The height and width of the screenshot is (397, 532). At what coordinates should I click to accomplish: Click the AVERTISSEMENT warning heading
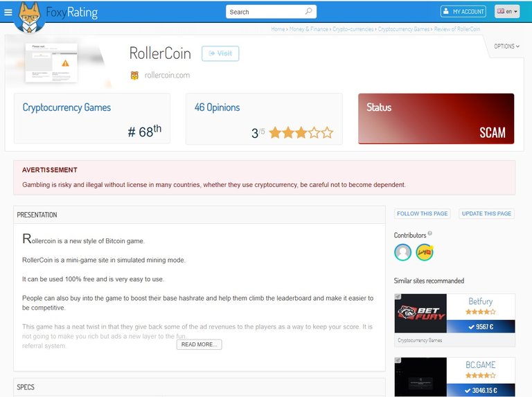50,170
